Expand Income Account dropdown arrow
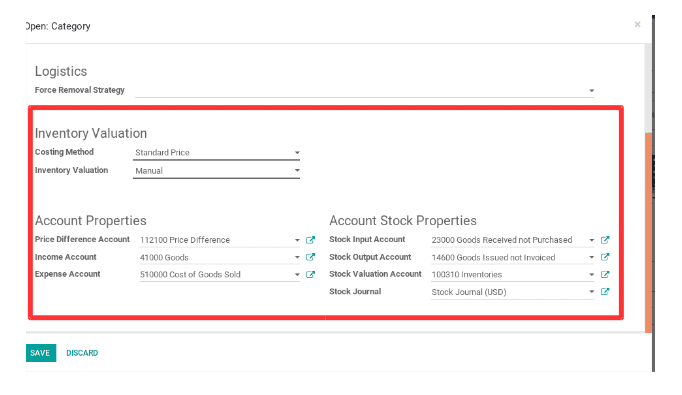682x395 pixels. tap(297, 257)
